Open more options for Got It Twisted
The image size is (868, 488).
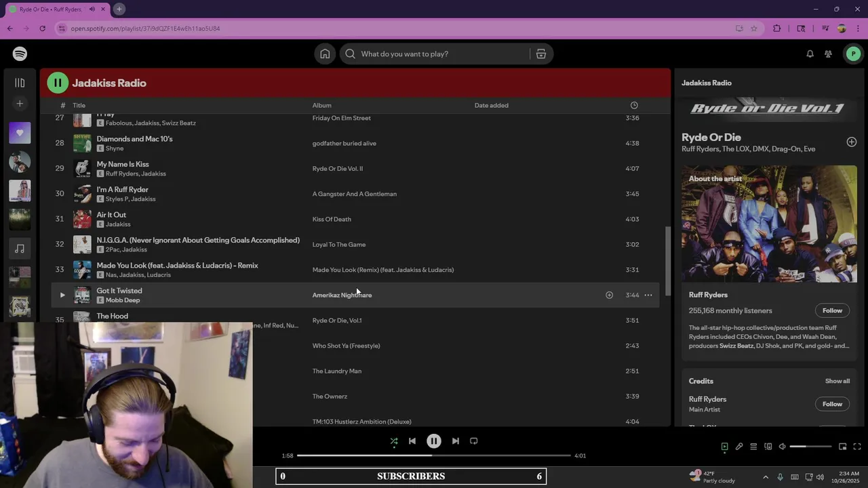648,295
